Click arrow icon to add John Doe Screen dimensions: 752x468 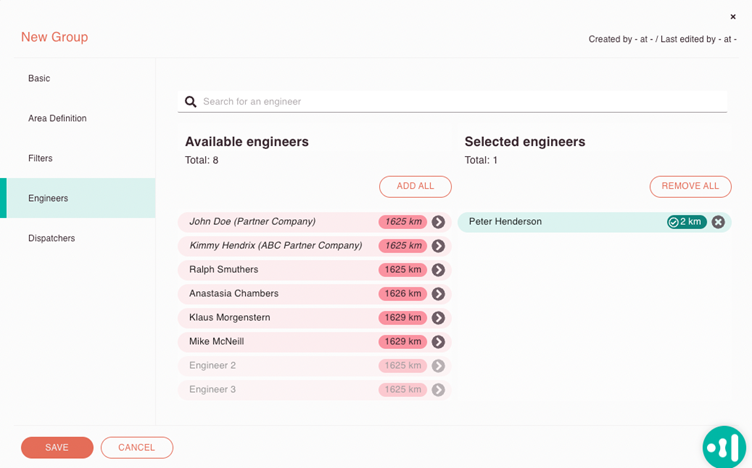click(438, 222)
